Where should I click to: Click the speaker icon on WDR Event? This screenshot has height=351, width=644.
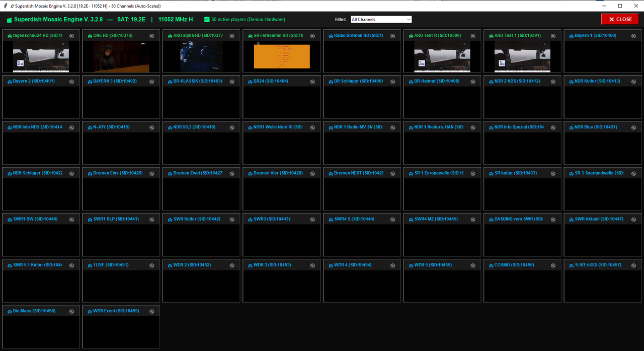pos(152,311)
